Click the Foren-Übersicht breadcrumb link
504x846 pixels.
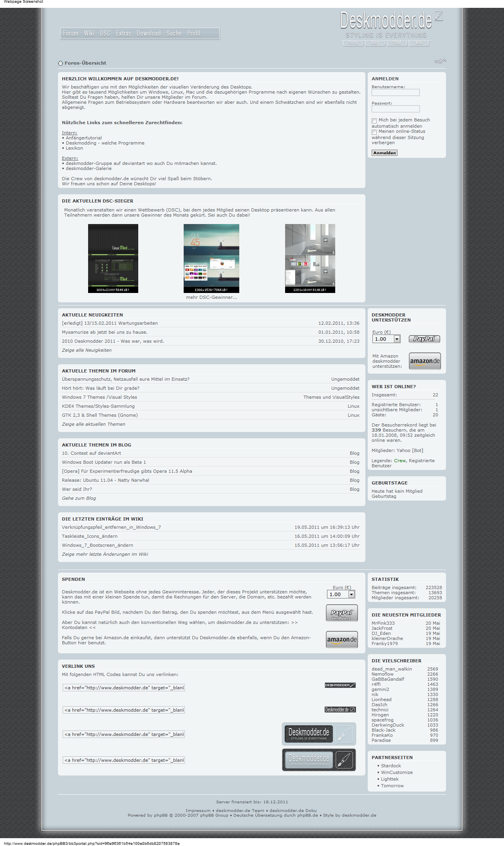tap(85, 63)
